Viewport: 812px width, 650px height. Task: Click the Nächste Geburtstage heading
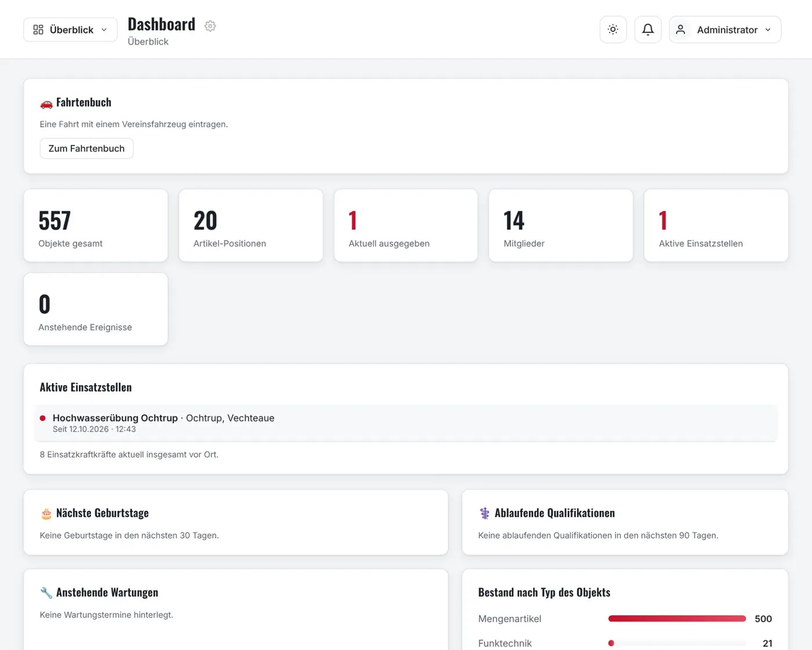103,513
